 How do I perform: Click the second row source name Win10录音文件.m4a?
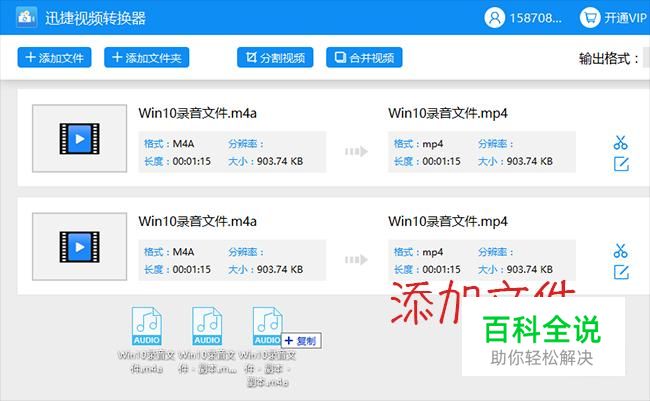click(x=197, y=221)
